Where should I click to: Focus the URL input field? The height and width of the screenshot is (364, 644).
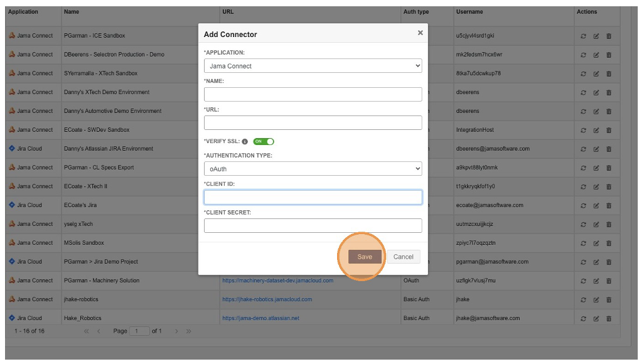(x=313, y=122)
